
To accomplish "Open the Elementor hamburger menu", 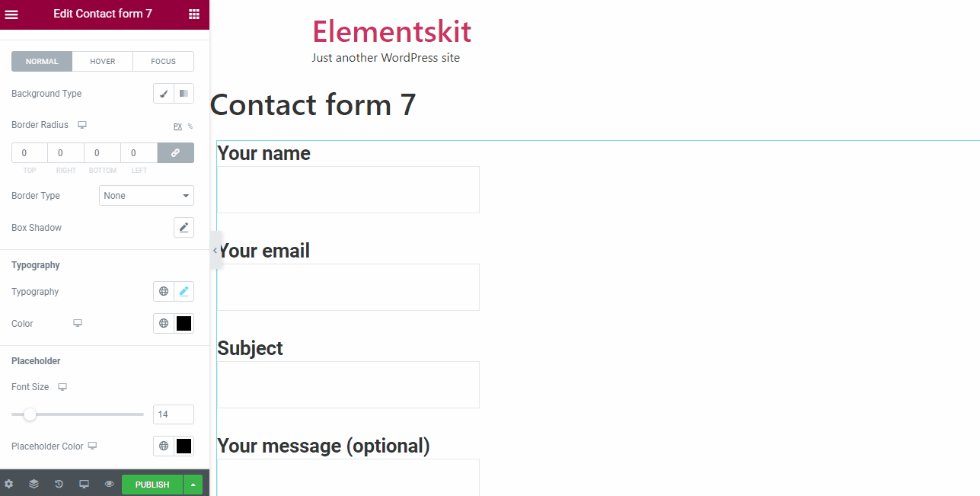I will (x=11, y=14).
